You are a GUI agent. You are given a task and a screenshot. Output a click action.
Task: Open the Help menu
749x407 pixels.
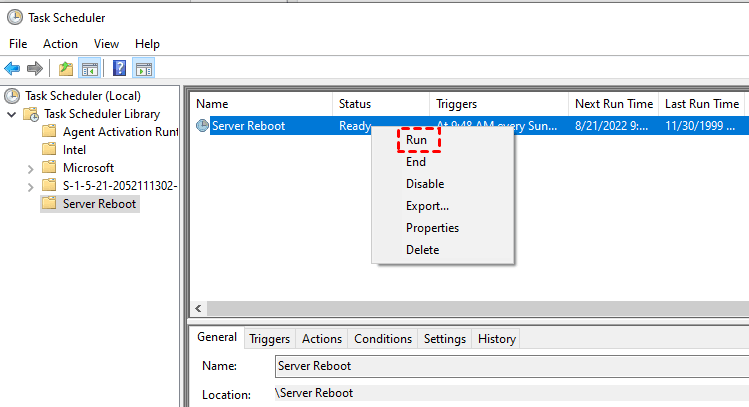pos(147,44)
